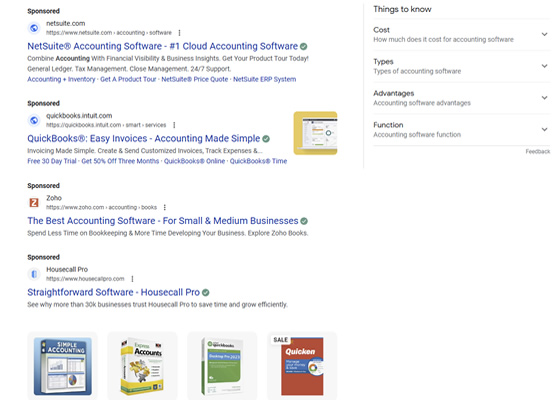
Task: Open three-dot menu beside quickbooks URL
Action: point(174,125)
